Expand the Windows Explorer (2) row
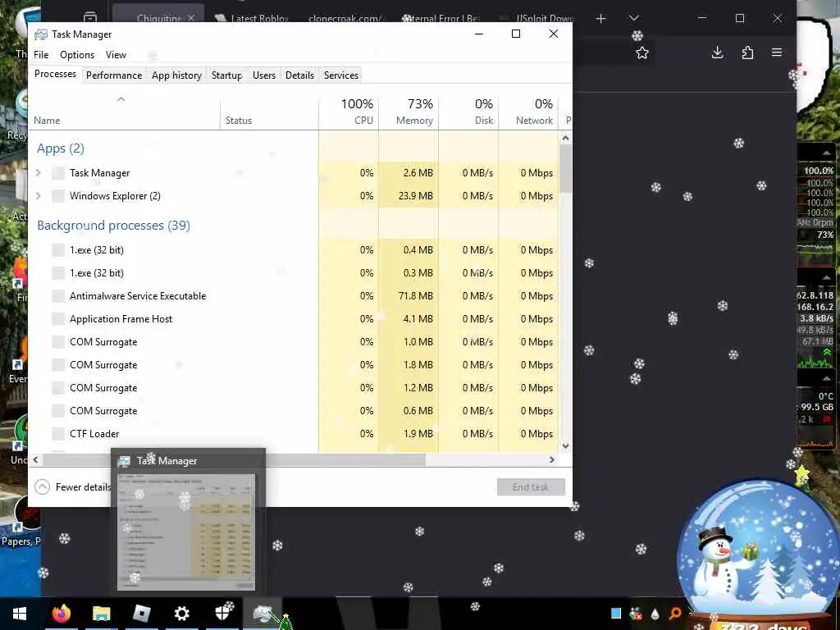Image resolution: width=840 pixels, height=630 pixels. (x=39, y=195)
